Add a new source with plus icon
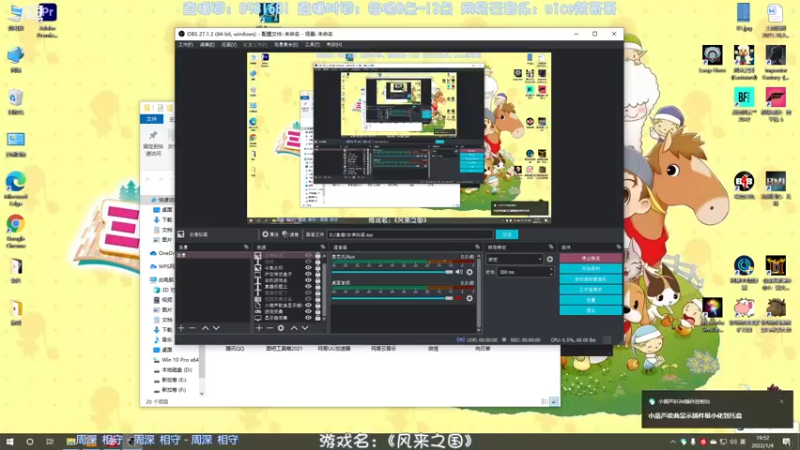 click(x=259, y=328)
